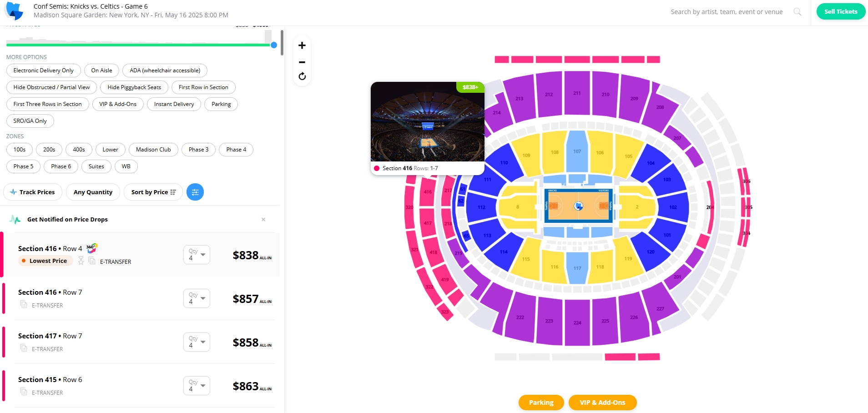The height and width of the screenshot is (413, 868).
Task: Click the search magnifier icon
Action: coord(797,12)
